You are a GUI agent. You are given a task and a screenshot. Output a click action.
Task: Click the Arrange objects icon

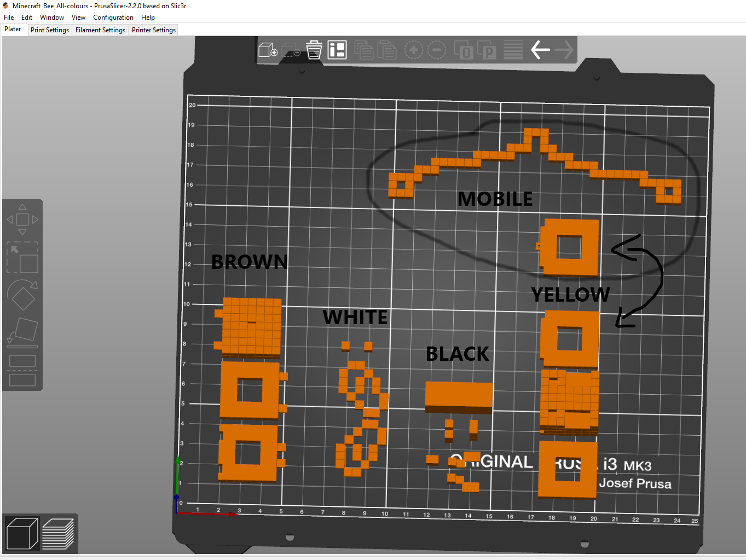(x=337, y=50)
